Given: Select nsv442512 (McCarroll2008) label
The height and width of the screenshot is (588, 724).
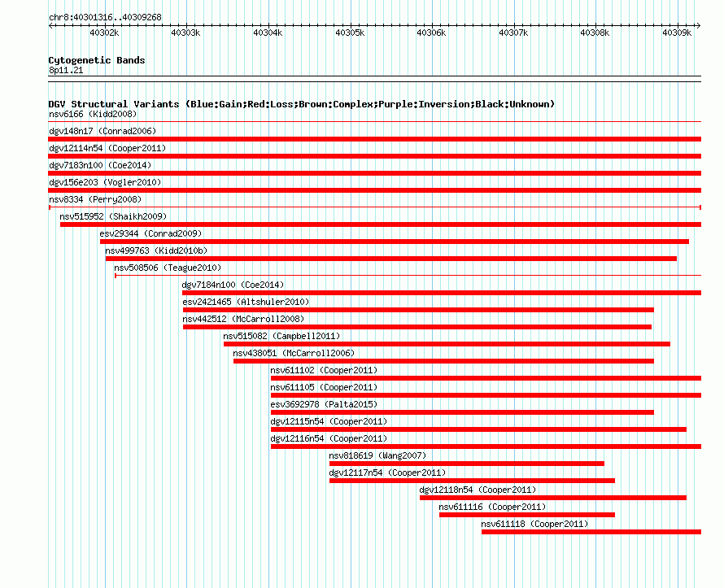Looking at the screenshot, I should click(x=243, y=319).
